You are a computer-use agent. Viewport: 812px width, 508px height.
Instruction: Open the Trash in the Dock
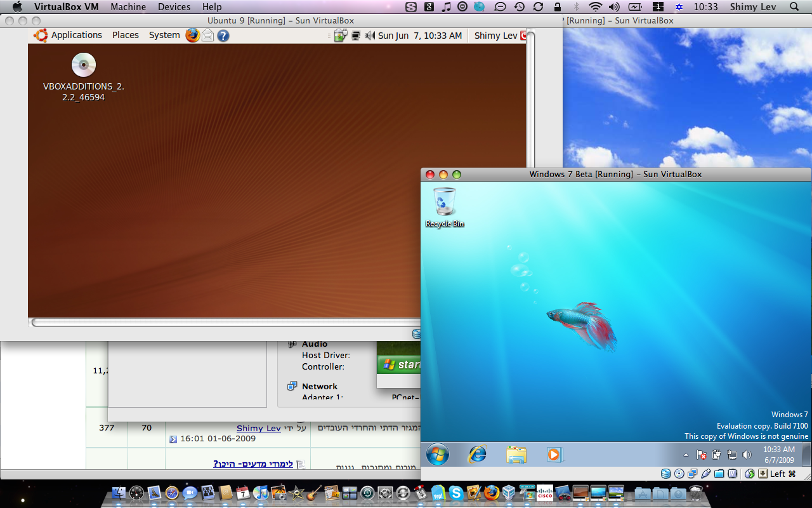pyautogui.click(x=696, y=493)
